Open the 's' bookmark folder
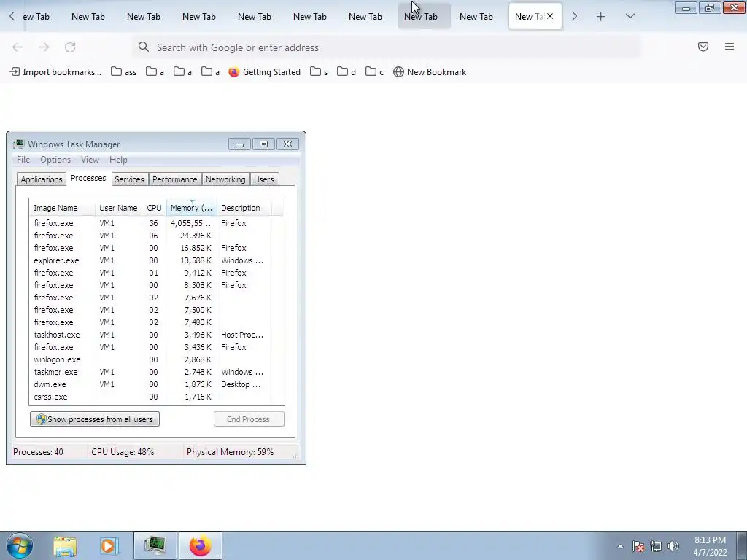Image resolution: width=747 pixels, height=560 pixels. pos(320,72)
